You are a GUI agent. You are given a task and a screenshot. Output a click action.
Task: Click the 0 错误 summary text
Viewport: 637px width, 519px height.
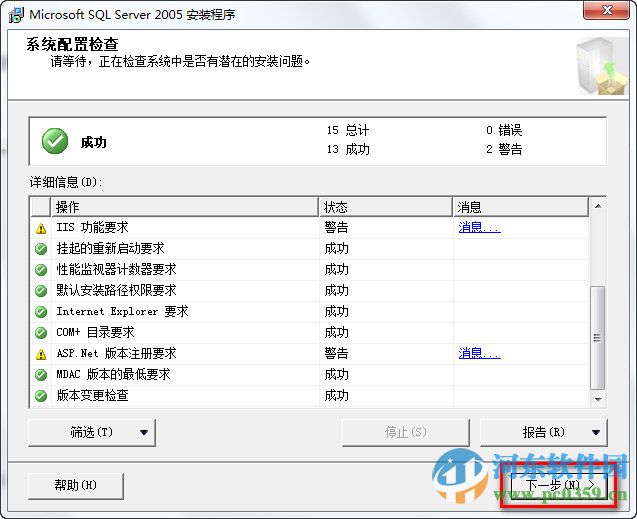[x=504, y=130]
